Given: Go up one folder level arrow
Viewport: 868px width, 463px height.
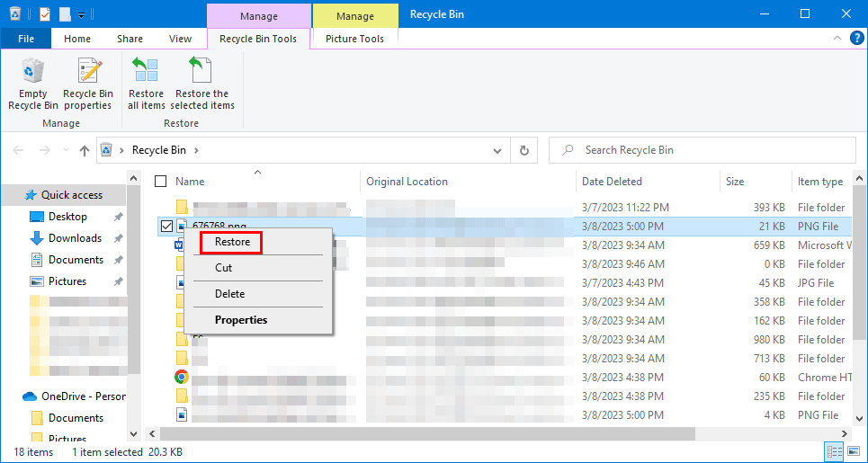Looking at the screenshot, I should 85,150.
